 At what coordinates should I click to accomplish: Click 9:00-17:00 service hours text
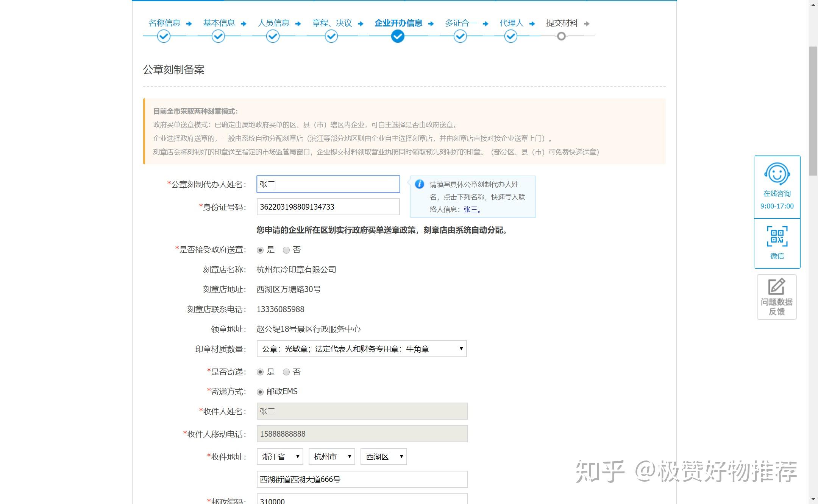click(777, 206)
